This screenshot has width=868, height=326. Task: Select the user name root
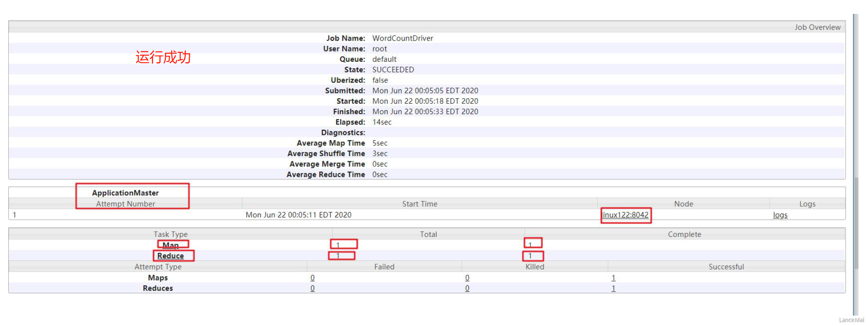(380, 48)
